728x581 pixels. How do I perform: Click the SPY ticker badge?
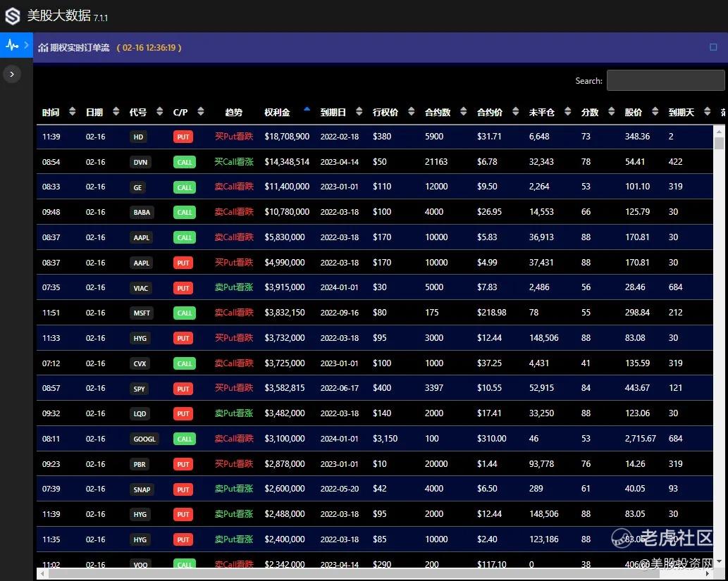tap(140, 389)
